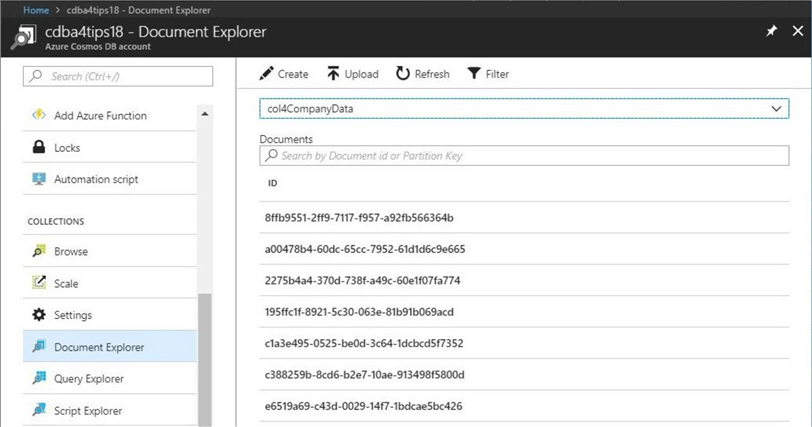The height and width of the screenshot is (427, 812).
Task: Click the Settings gear icon
Action: tap(39, 315)
